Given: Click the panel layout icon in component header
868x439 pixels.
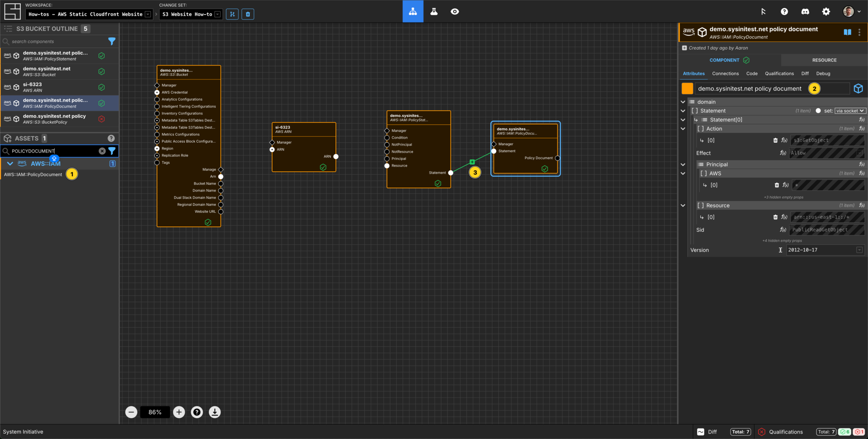Looking at the screenshot, I should click(847, 32).
